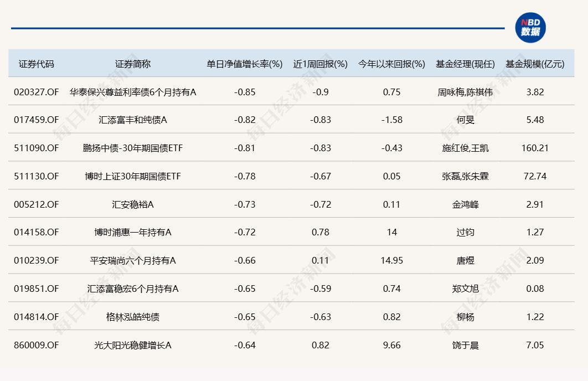Select the 今年以来回报(%) column header
Image resolution: width=588 pixels, height=381 pixels.
point(391,64)
